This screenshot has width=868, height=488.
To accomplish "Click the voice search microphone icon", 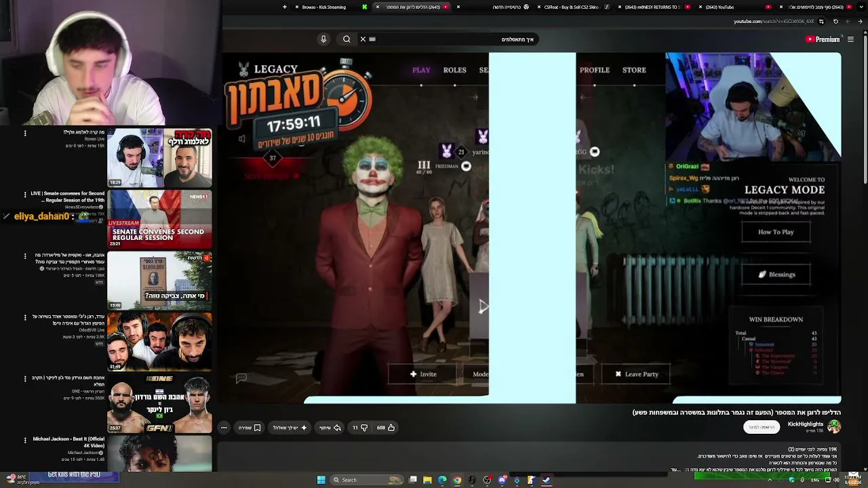I will pyautogui.click(x=323, y=39).
